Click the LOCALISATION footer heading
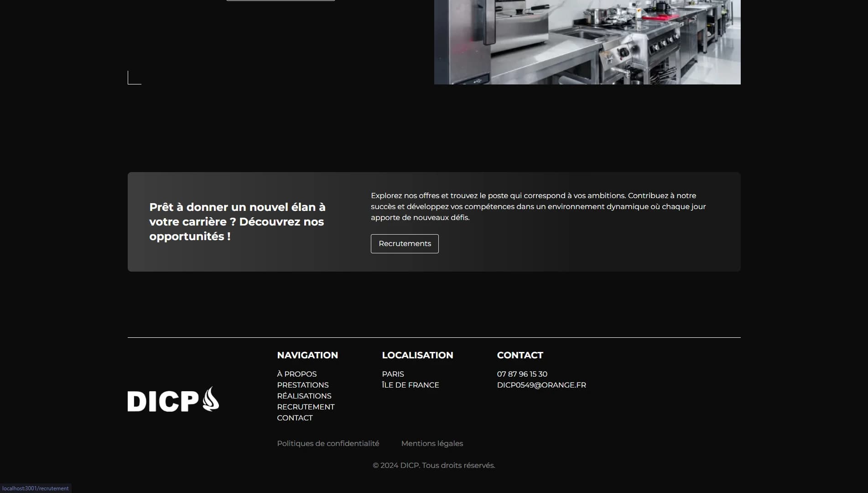 click(x=417, y=355)
